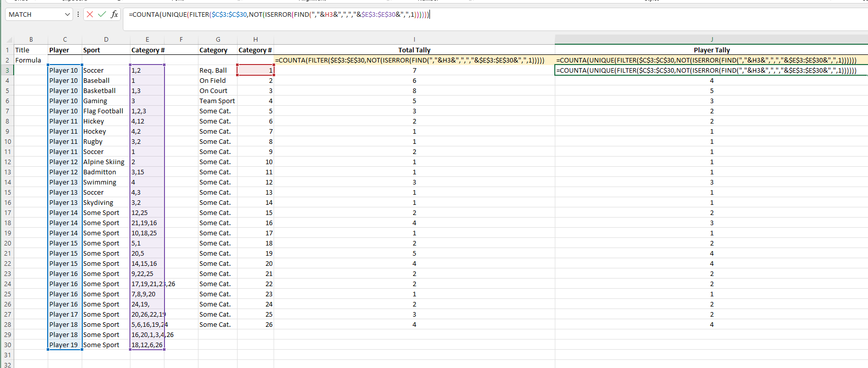The height and width of the screenshot is (368, 868).
Task: Click Total Tally value 8 in row 5
Action: click(x=414, y=90)
